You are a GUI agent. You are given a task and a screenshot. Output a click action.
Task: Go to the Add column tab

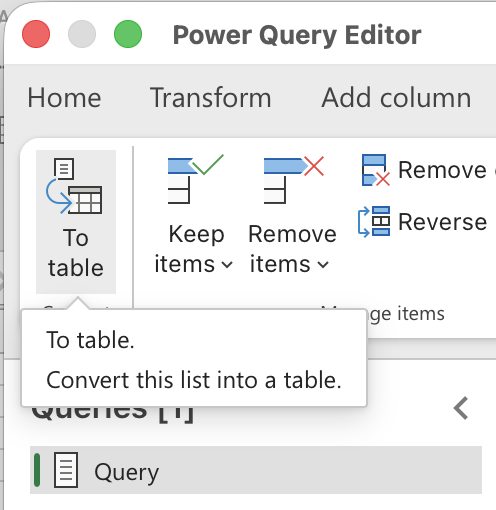click(396, 98)
